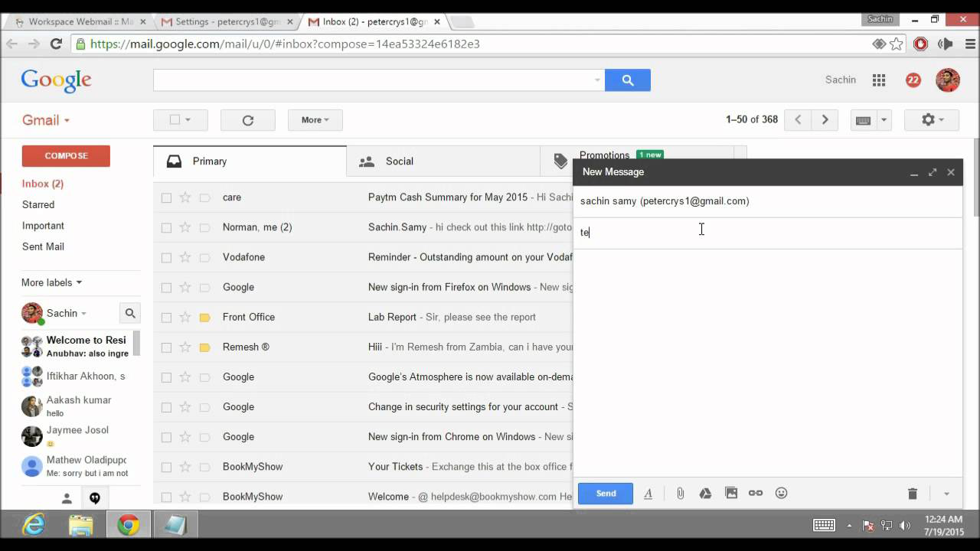Insert a hyperlink into the message
Viewport: 980px width, 551px height.
pyautogui.click(x=756, y=493)
